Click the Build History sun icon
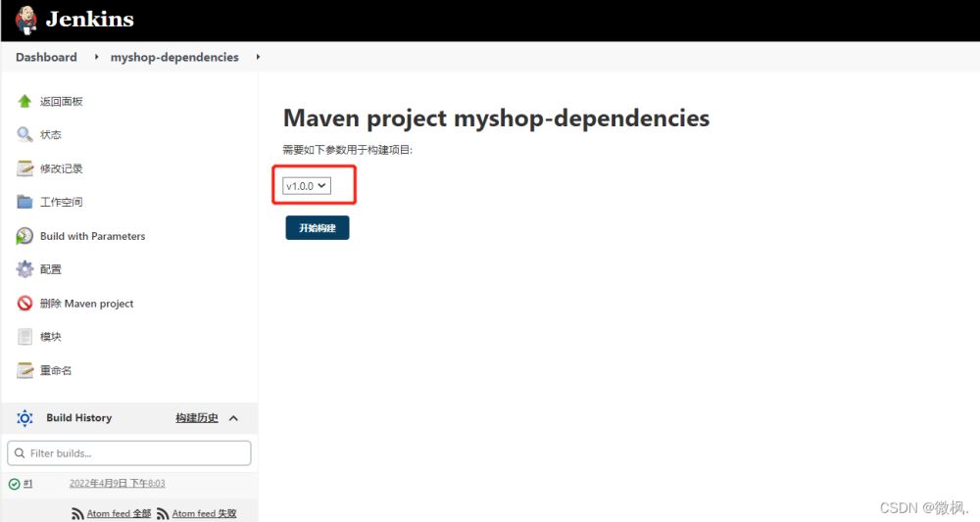The height and width of the screenshot is (522, 980). click(24, 418)
